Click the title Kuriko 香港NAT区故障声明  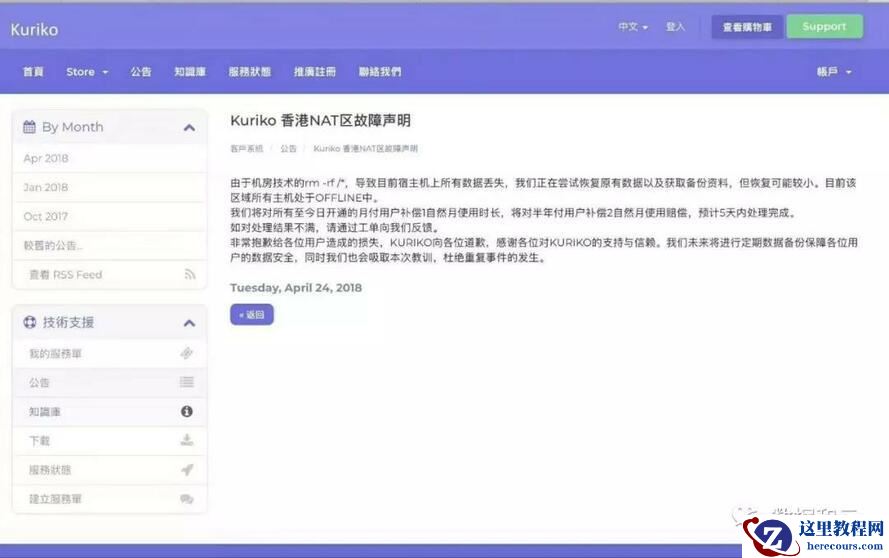click(320, 121)
